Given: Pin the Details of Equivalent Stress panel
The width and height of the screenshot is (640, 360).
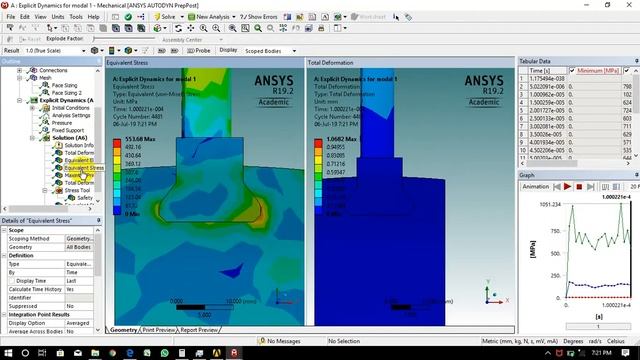Looking at the screenshot, I should tap(98, 220).
